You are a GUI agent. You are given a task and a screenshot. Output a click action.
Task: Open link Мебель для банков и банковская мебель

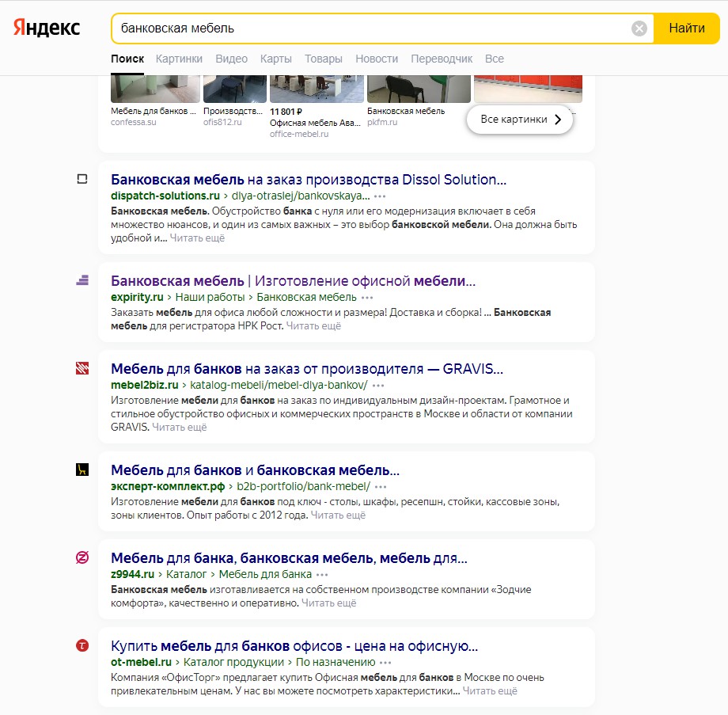click(x=255, y=470)
